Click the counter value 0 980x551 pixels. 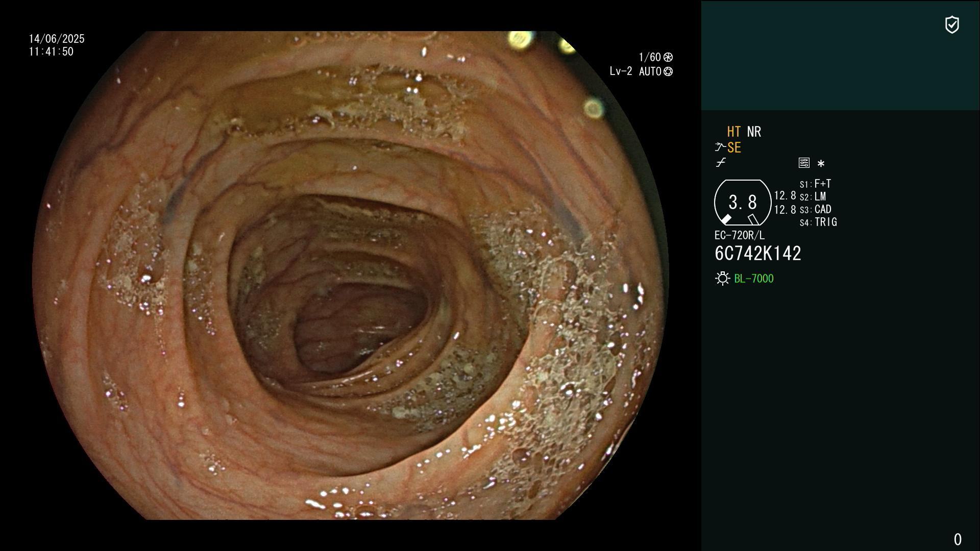coord(958,539)
